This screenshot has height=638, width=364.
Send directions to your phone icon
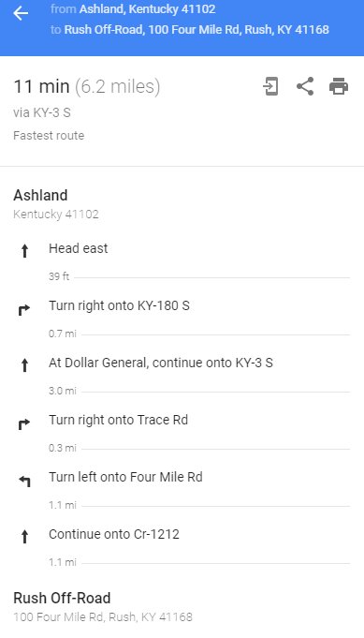click(270, 86)
